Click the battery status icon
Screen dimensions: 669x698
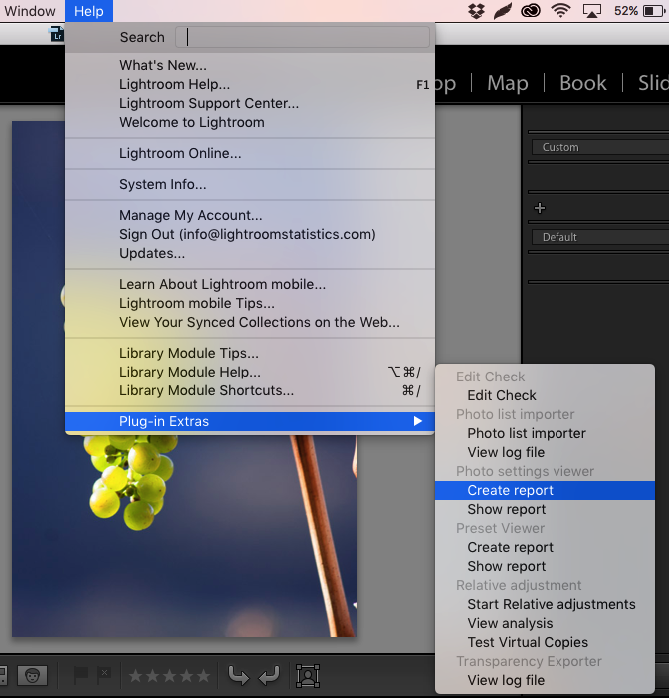[652, 11]
